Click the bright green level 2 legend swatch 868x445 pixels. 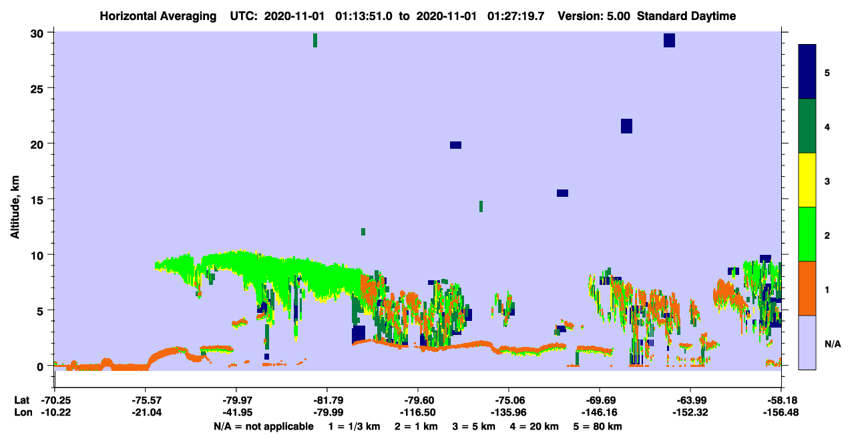pyautogui.click(x=807, y=234)
